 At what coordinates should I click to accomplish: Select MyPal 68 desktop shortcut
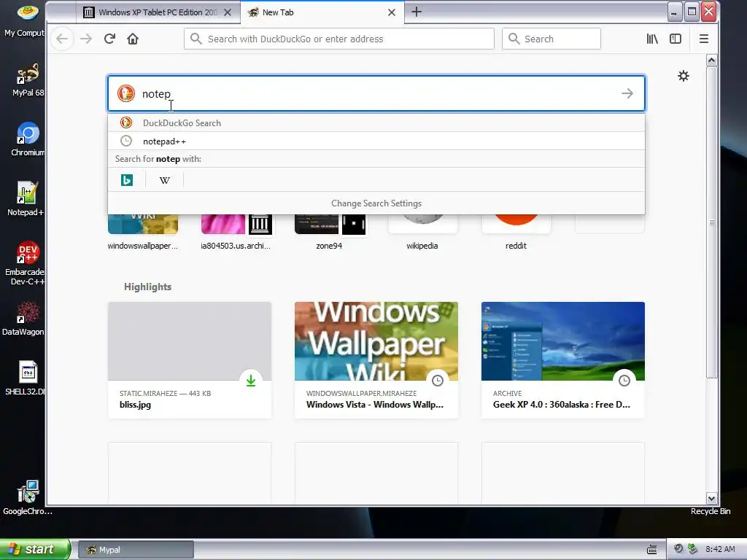[x=28, y=80]
